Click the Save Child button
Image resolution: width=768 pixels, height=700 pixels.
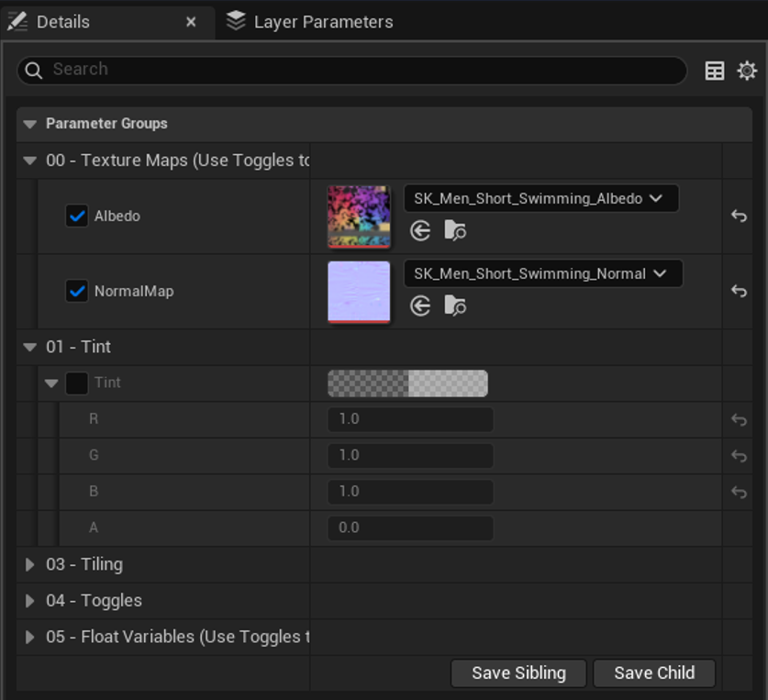point(654,673)
